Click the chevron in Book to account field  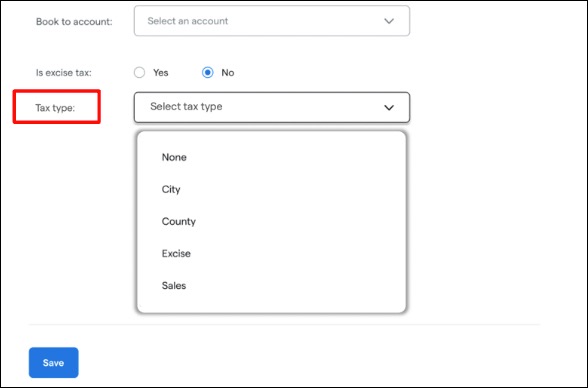pos(389,21)
